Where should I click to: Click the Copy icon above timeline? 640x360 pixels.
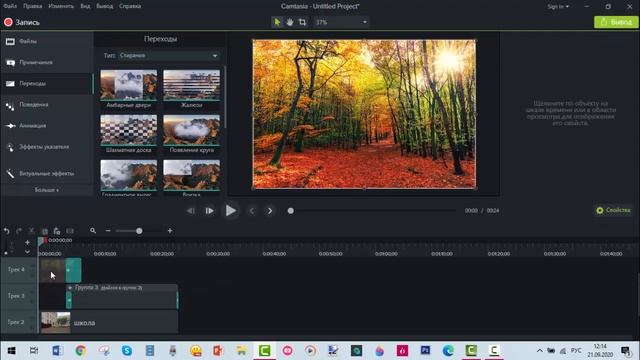pos(44,231)
